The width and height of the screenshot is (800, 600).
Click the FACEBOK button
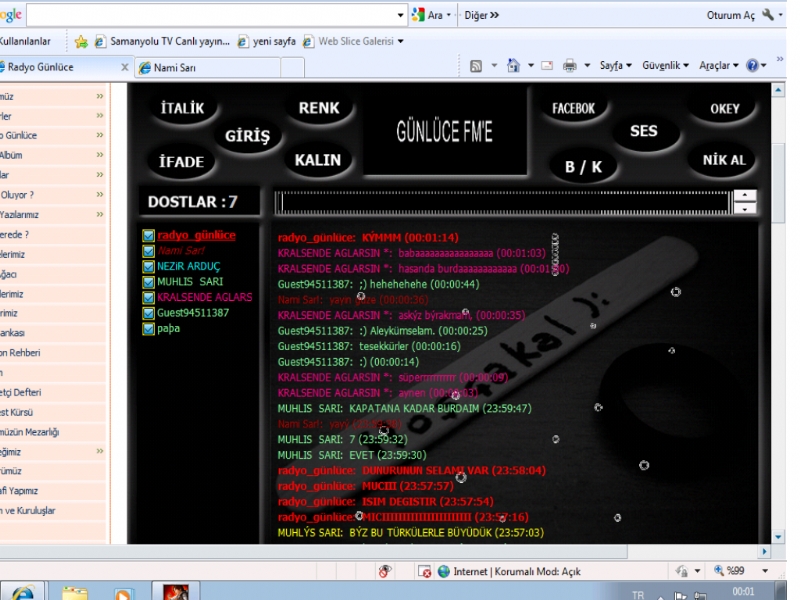click(x=573, y=108)
